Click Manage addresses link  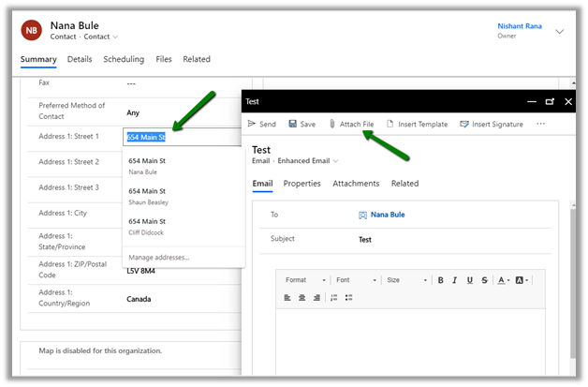click(158, 257)
